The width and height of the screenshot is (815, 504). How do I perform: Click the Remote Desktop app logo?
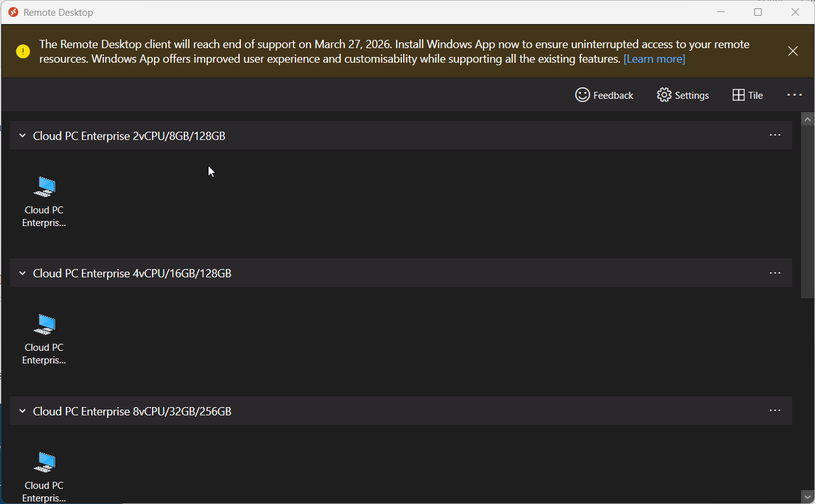click(13, 12)
